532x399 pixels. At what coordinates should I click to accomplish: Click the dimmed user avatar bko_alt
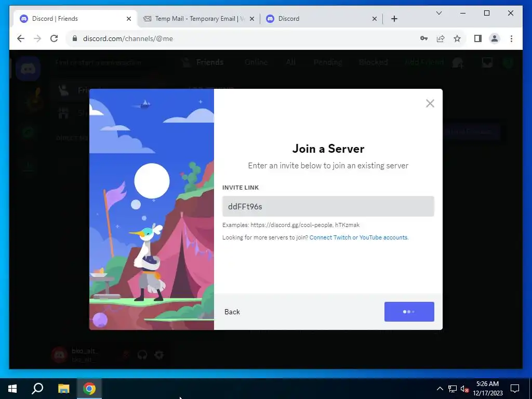click(59, 355)
